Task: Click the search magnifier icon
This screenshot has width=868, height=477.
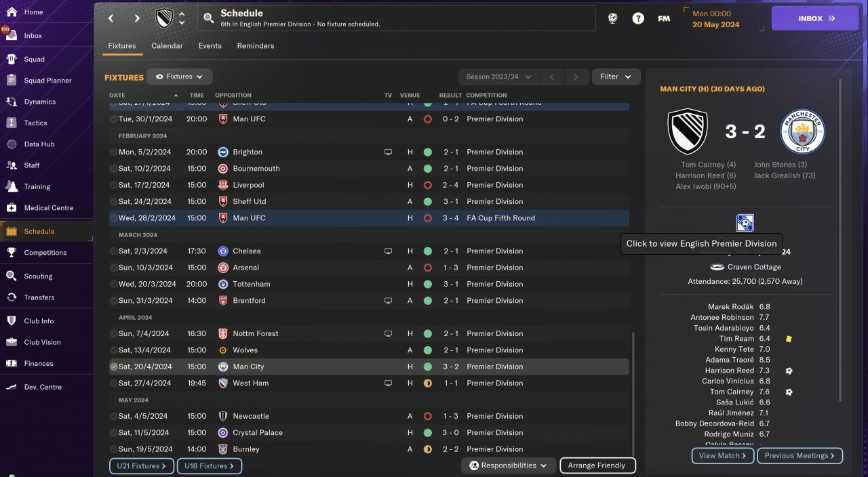Action: click(209, 18)
